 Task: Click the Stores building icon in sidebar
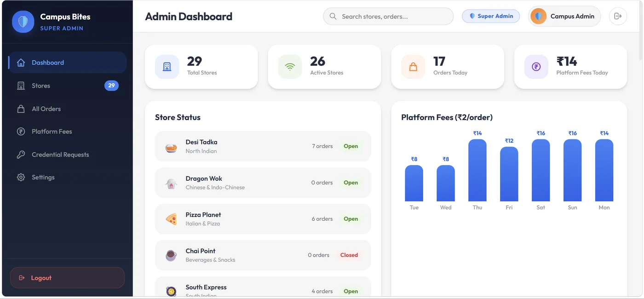coord(21,86)
